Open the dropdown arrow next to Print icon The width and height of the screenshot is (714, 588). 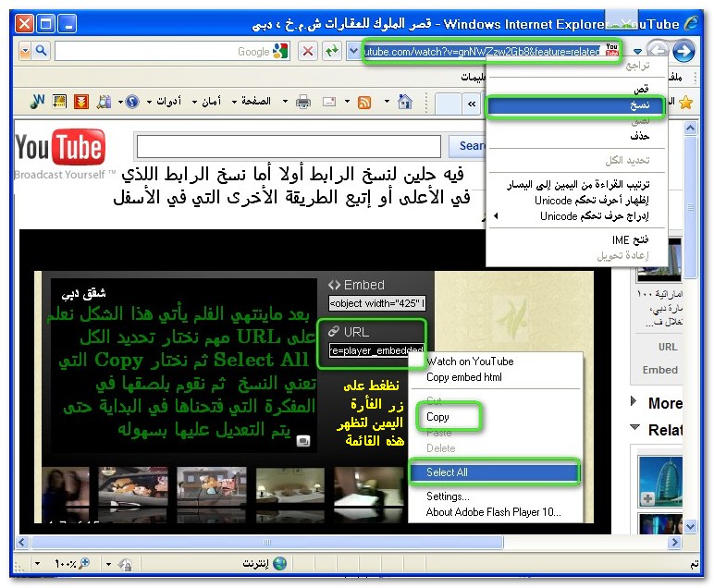click(285, 101)
